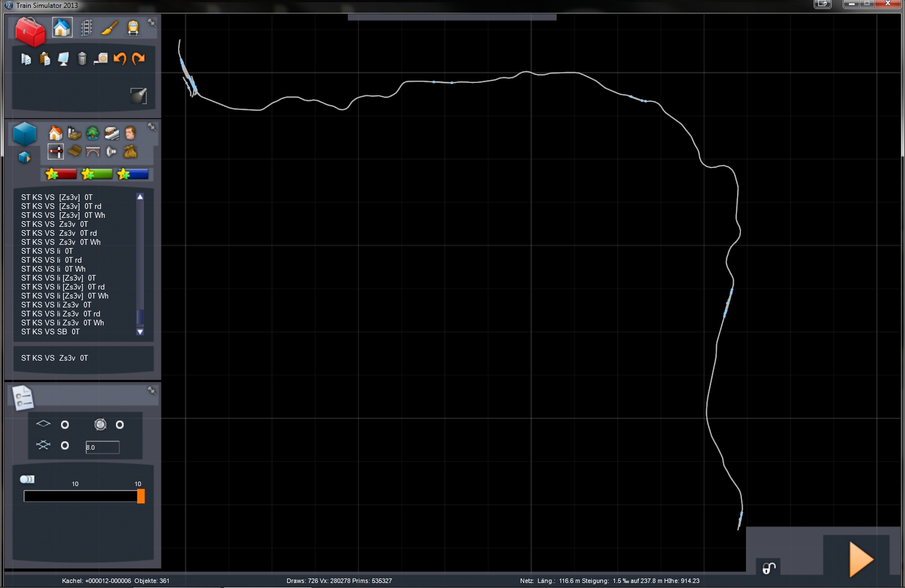
Task: Enable the radio button beside the mesh grid icon
Action: click(x=65, y=445)
